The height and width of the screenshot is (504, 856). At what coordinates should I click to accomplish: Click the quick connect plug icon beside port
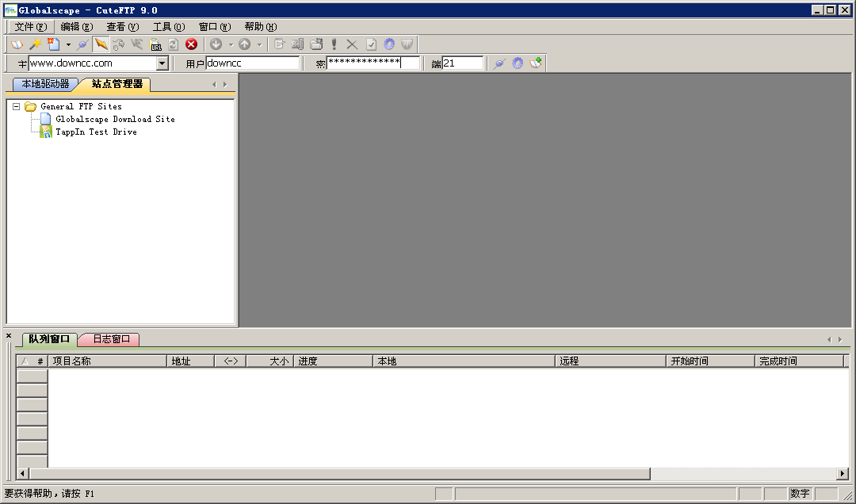(499, 63)
